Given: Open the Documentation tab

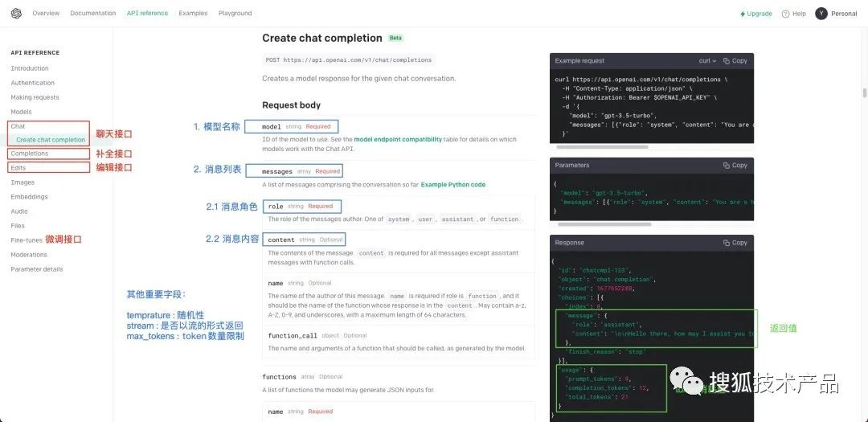Looking at the screenshot, I should pos(93,14).
